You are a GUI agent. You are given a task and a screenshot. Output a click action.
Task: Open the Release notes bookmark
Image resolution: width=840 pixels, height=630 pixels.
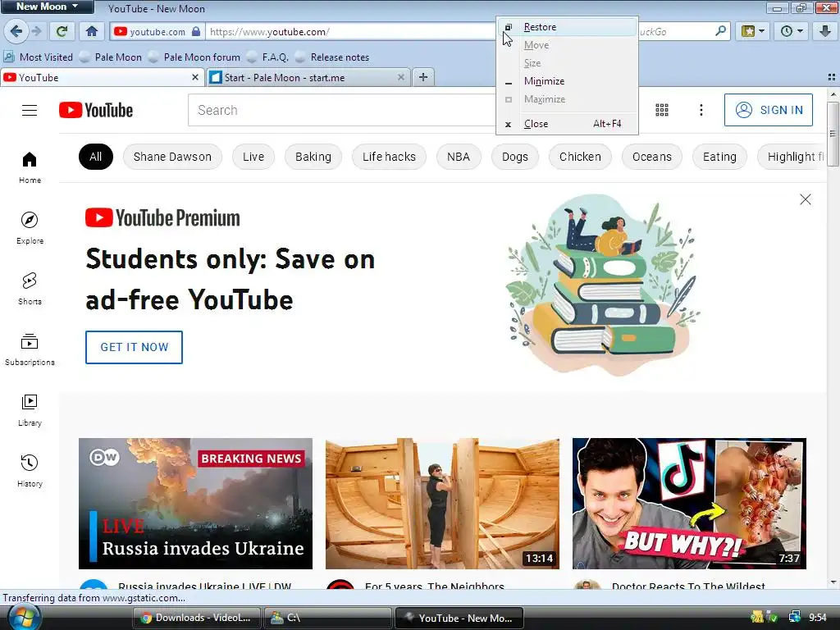332,57
